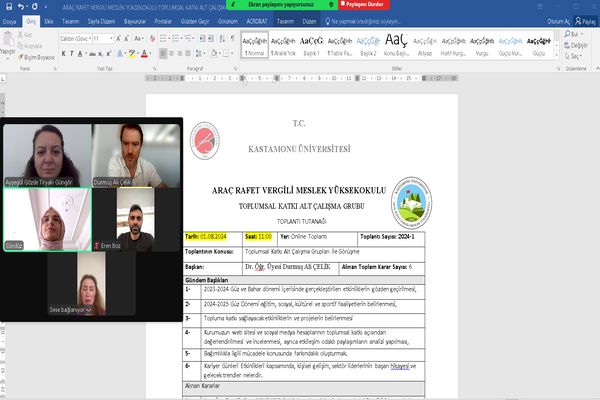This screenshot has width=600, height=400.
Task: Expand the styles gallery
Action: (556, 56)
